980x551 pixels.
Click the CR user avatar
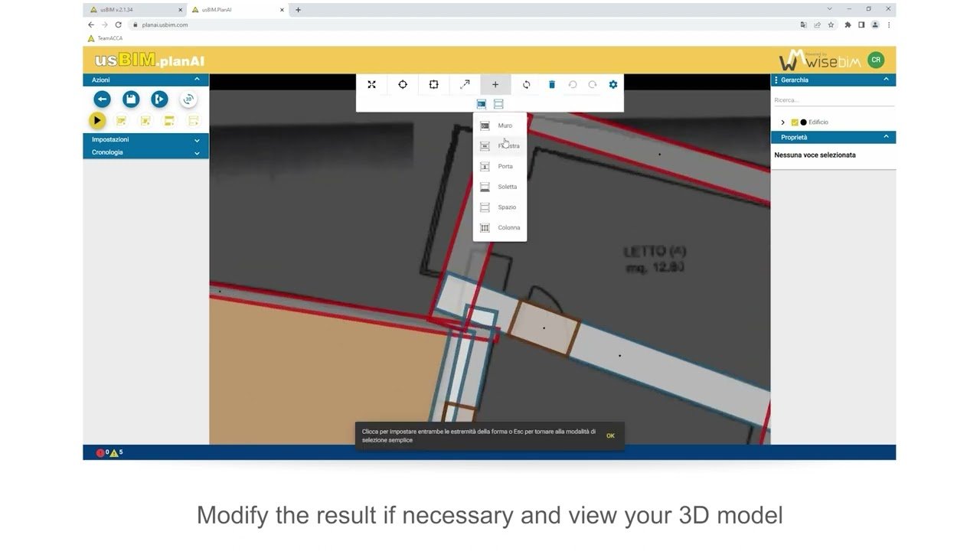point(875,60)
